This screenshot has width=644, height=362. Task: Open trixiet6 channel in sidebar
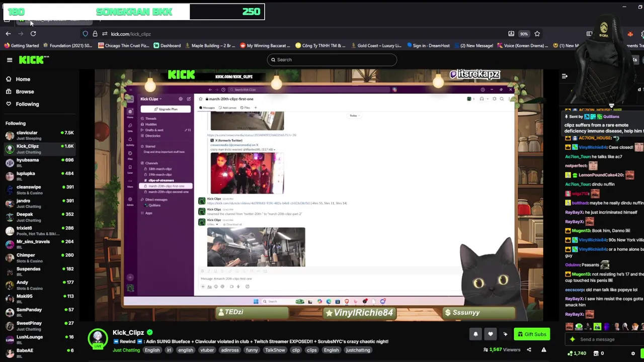[39, 231]
